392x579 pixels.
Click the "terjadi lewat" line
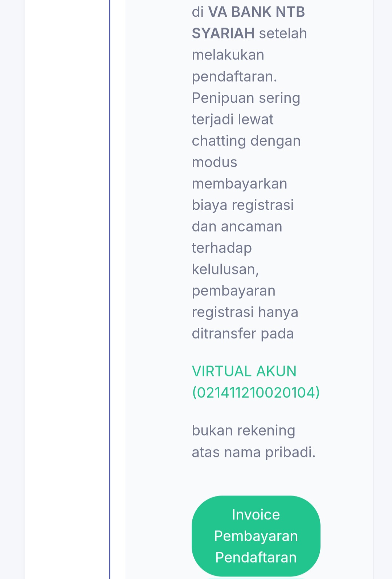[x=233, y=119]
